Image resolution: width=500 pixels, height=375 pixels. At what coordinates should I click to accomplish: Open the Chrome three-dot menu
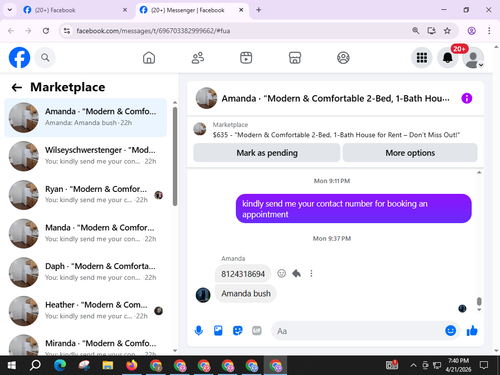(489, 31)
